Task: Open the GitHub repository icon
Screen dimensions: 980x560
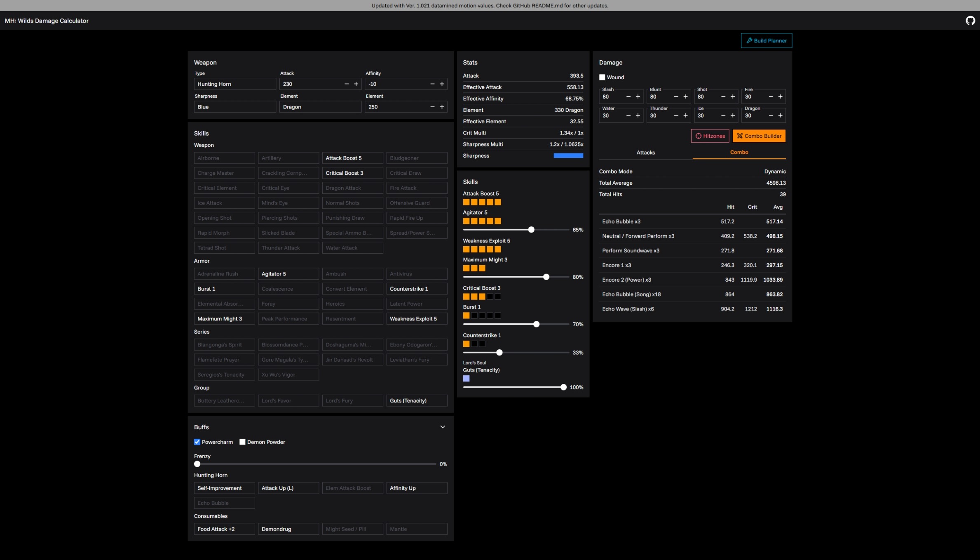Action: pyautogui.click(x=970, y=21)
